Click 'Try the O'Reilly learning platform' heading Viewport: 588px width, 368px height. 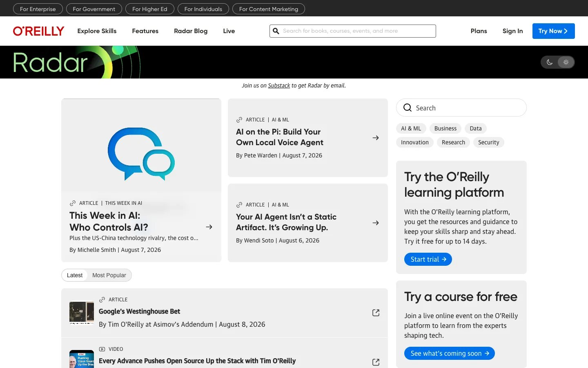tap(454, 184)
